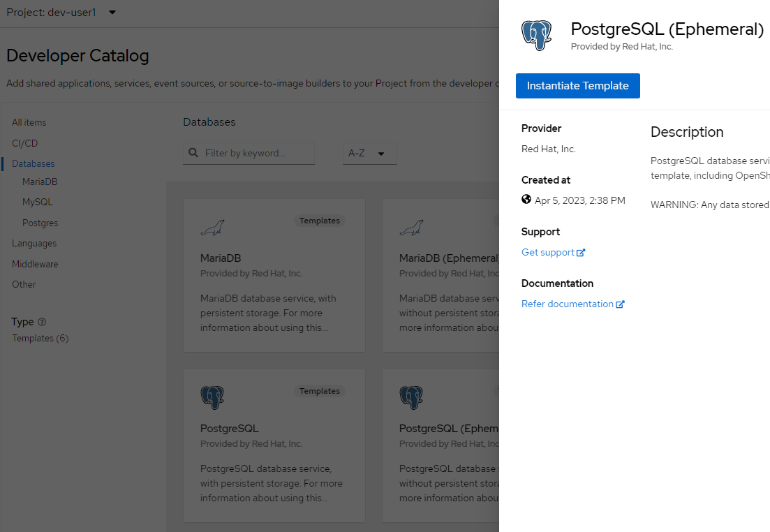
Task: Click the MariaDB seal icon on MariaDB card
Action: (213, 228)
